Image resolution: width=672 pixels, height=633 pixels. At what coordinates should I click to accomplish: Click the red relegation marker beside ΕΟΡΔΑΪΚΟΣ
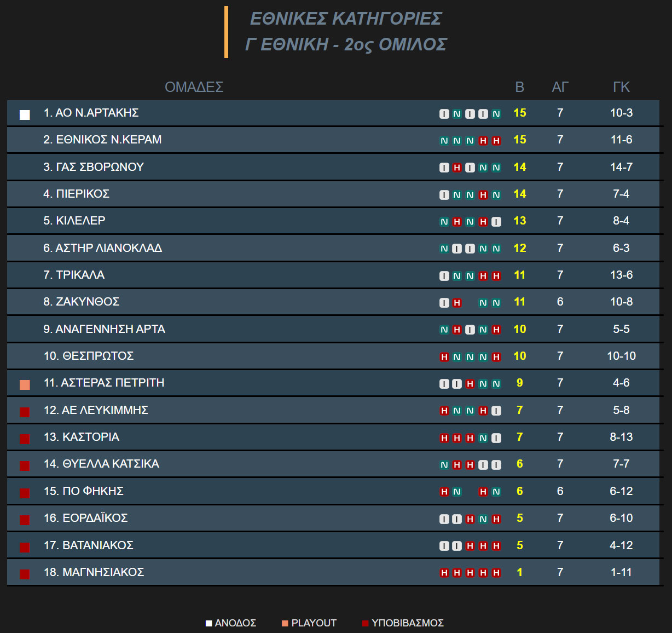click(25, 520)
